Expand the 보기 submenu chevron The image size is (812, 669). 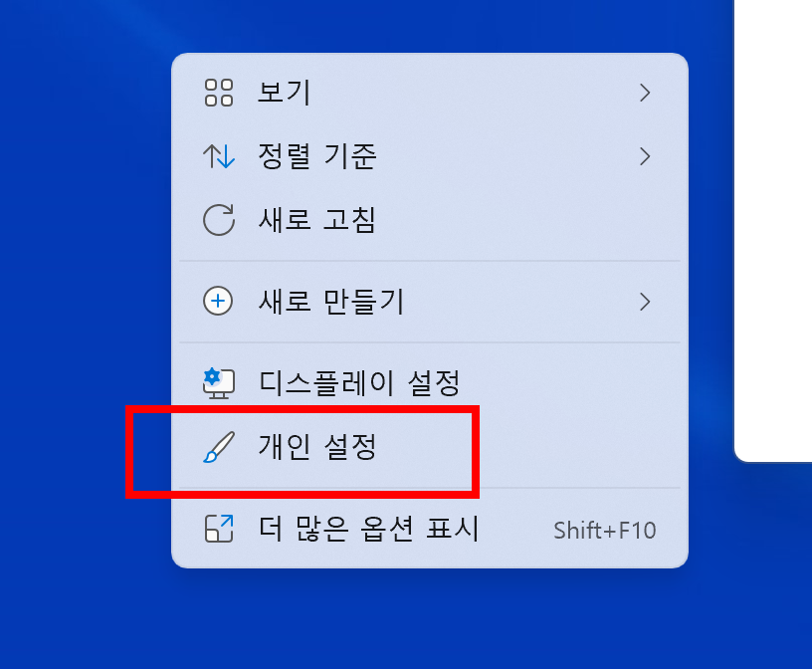click(x=644, y=93)
